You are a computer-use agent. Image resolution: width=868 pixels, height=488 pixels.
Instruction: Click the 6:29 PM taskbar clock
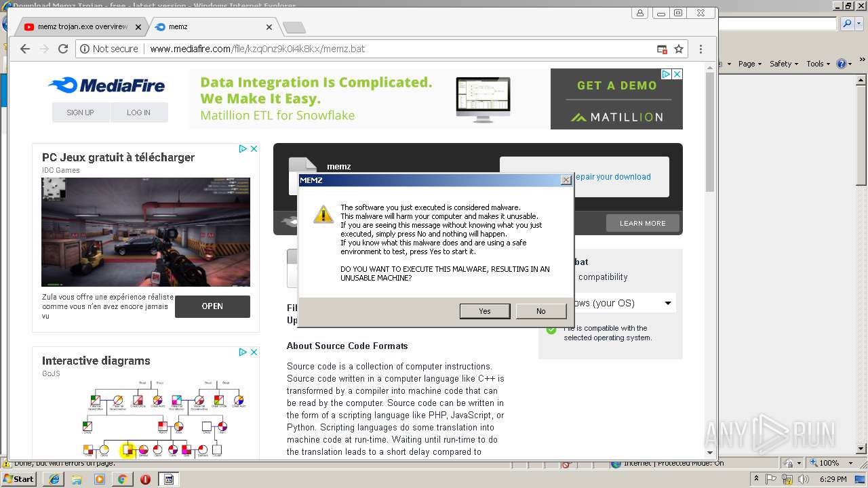point(833,479)
